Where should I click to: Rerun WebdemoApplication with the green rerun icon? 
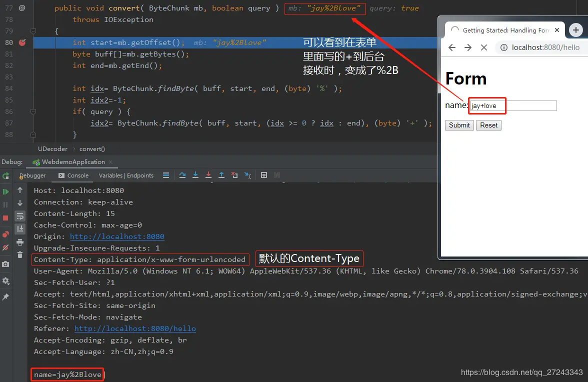(x=5, y=176)
